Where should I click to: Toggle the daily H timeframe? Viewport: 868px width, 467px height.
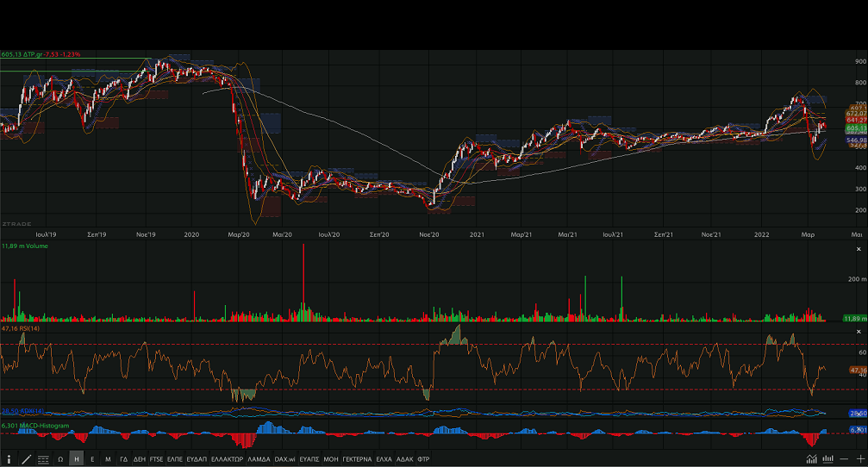77,458
